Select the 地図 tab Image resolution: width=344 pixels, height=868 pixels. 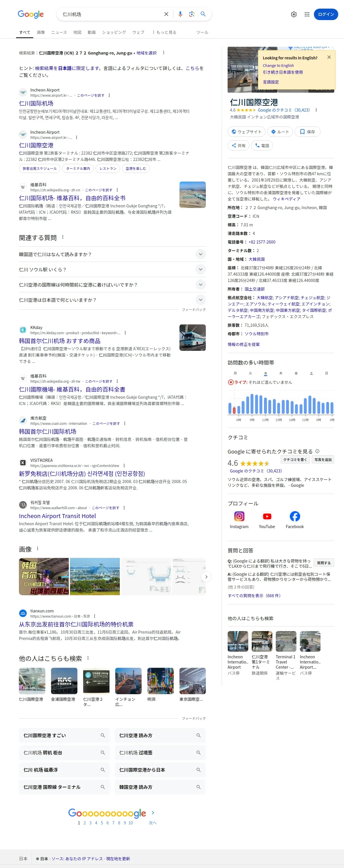tap(77, 32)
